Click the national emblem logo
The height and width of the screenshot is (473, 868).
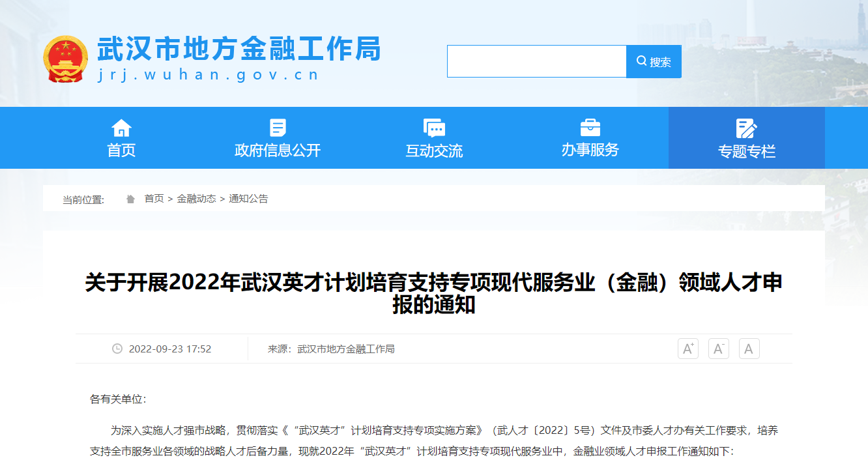click(65, 59)
